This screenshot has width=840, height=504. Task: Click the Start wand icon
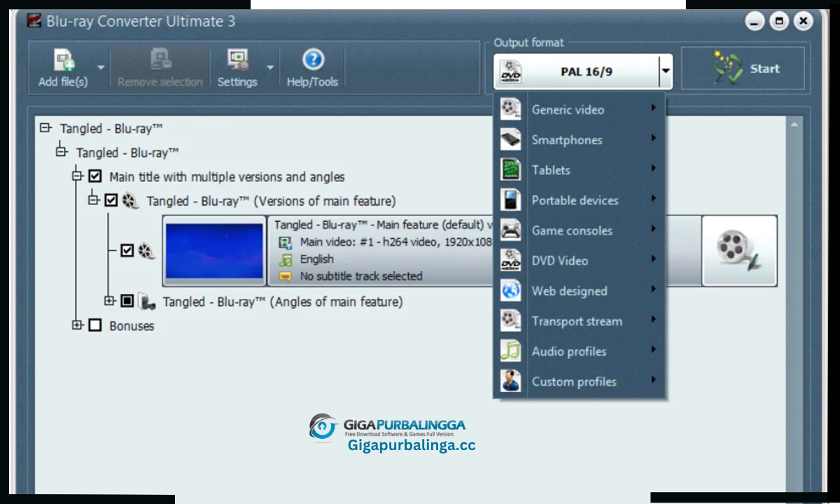(x=727, y=69)
